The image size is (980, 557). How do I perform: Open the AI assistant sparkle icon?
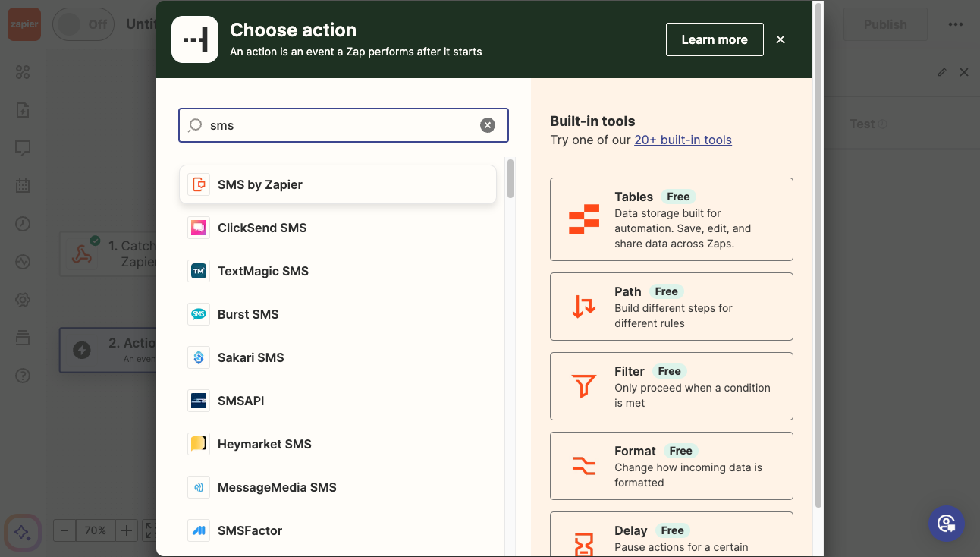(22, 531)
